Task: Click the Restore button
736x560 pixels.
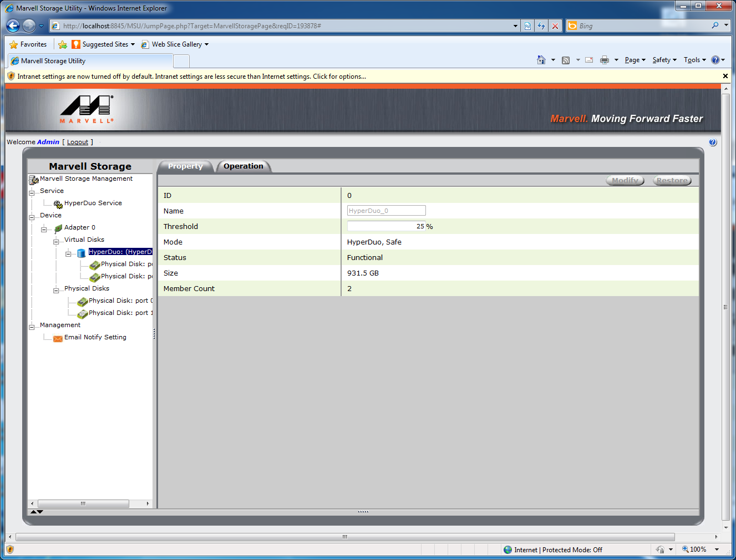Action: pos(672,180)
